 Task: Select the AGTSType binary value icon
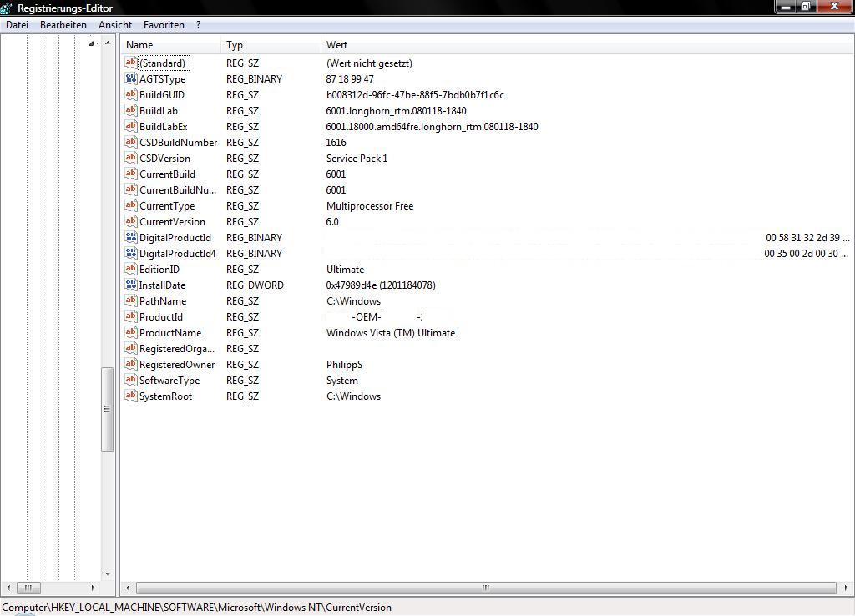coord(131,78)
